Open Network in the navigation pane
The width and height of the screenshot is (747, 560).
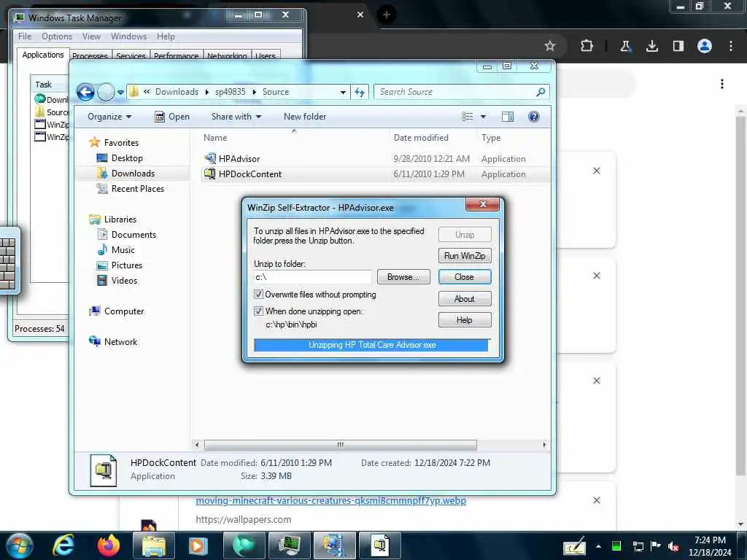pos(120,341)
